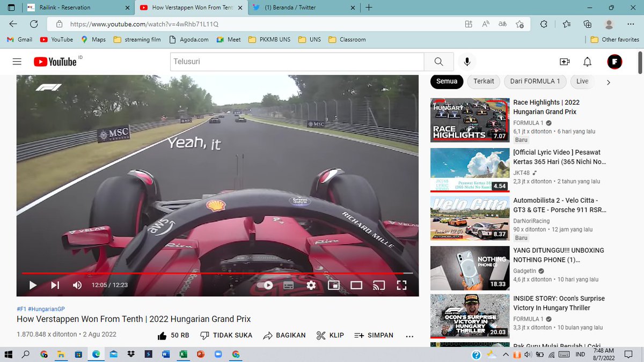
Task: Like the video with 50 RB
Action: click(x=173, y=335)
